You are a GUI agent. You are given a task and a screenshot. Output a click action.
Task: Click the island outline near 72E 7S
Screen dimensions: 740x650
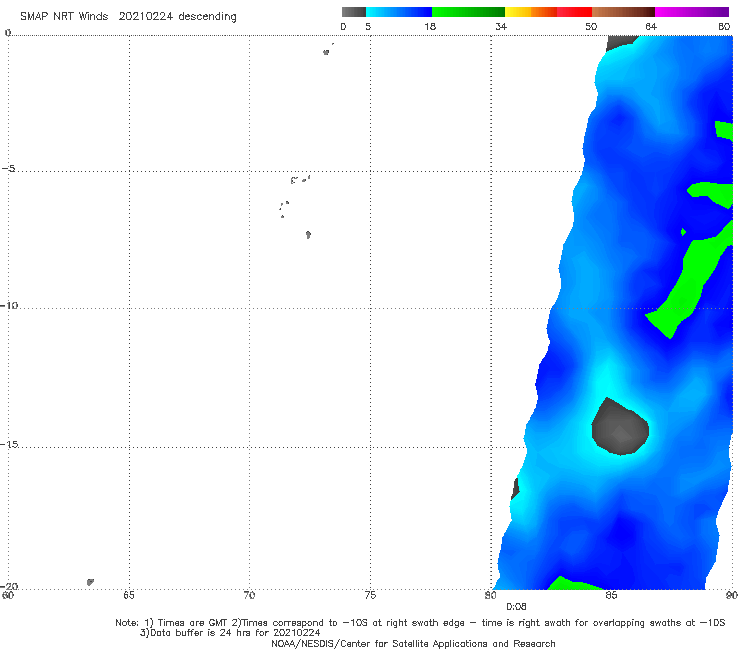click(x=308, y=235)
